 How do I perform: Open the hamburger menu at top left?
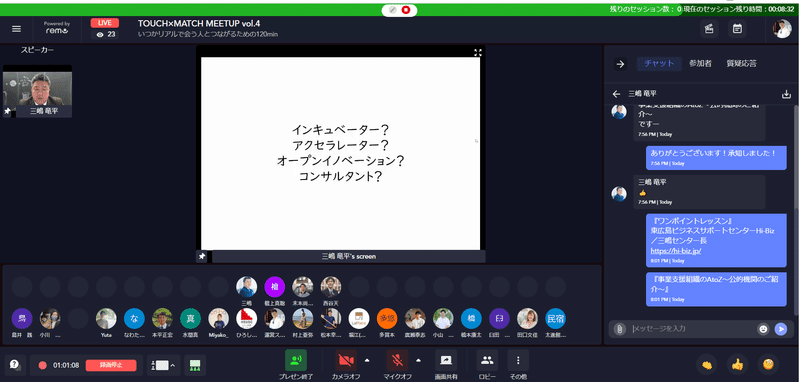(x=16, y=29)
